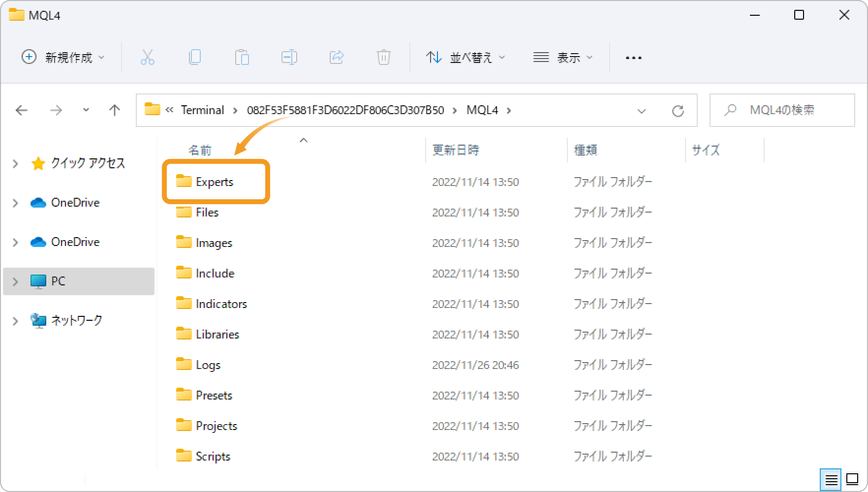This screenshot has width=868, height=492.
Task: Expand the クイック アクセス tree node
Action: [15, 163]
